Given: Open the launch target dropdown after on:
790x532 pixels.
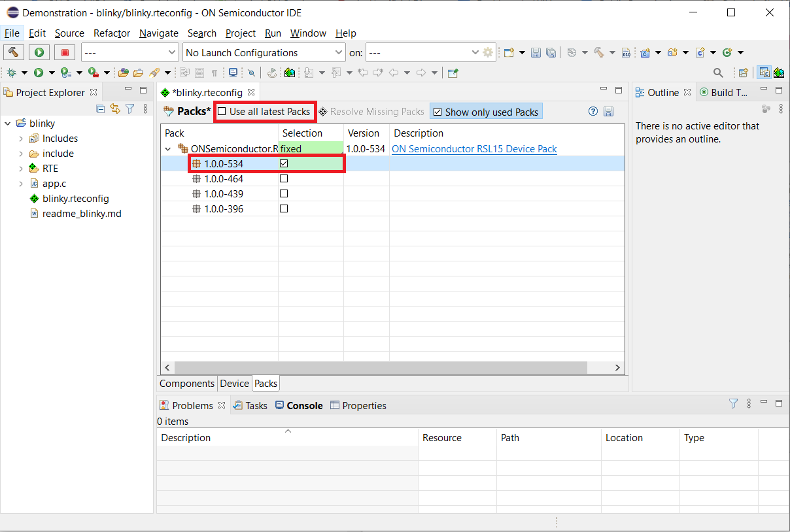Looking at the screenshot, I should 477,52.
